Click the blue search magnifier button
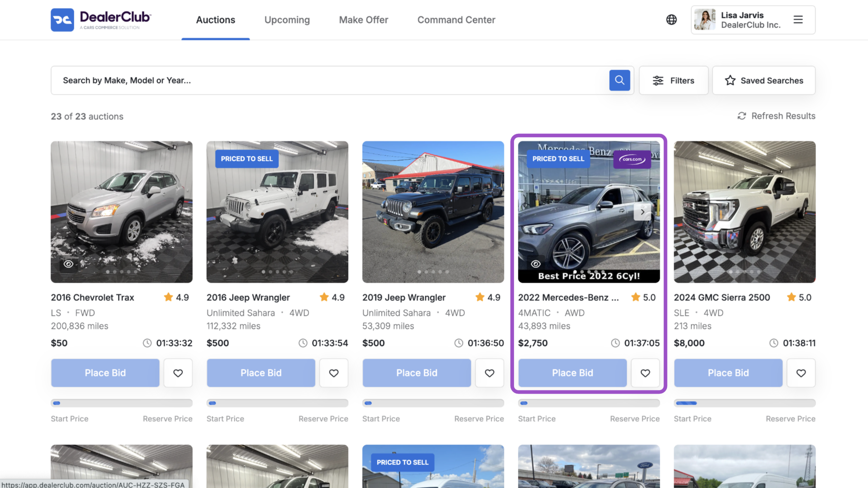The width and height of the screenshot is (868, 488). (619, 80)
